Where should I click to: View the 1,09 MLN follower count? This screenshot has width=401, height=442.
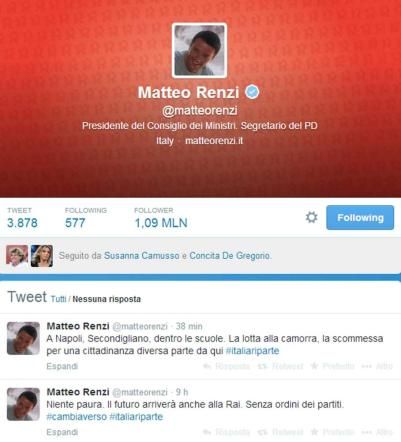[x=161, y=223]
